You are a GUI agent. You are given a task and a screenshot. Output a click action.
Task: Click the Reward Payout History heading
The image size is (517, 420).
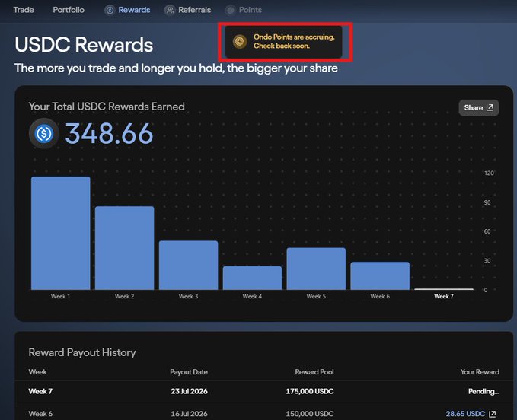82,352
